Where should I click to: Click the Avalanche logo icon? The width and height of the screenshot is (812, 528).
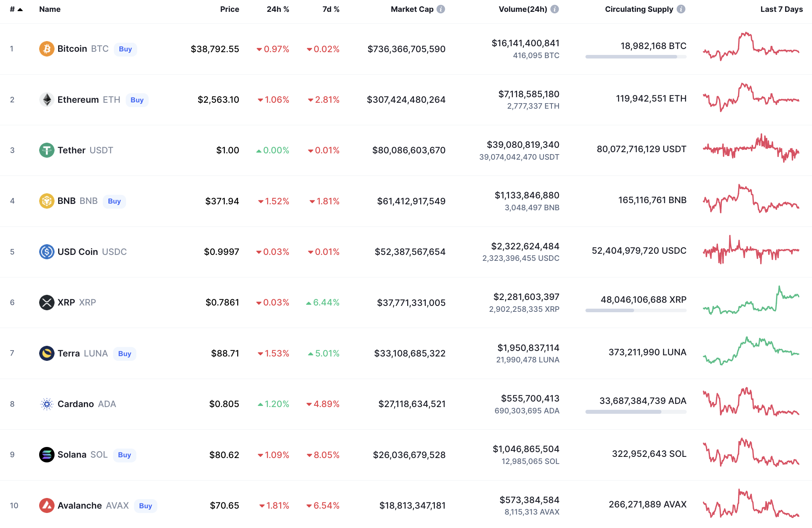(x=47, y=505)
